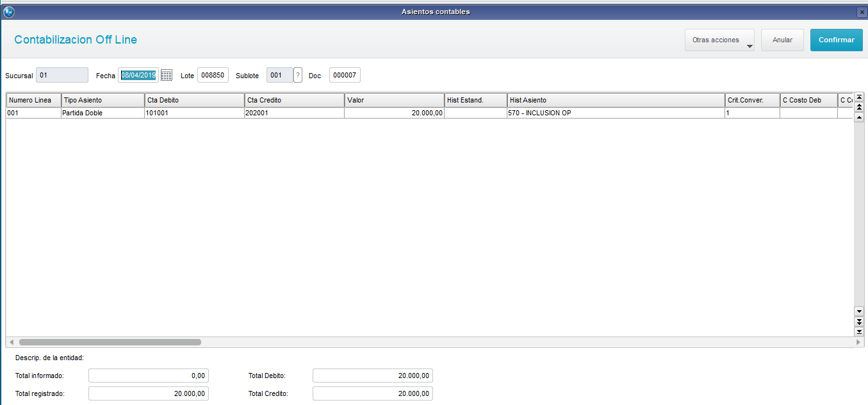Click the Contabilizacion Off Line heading

click(76, 40)
